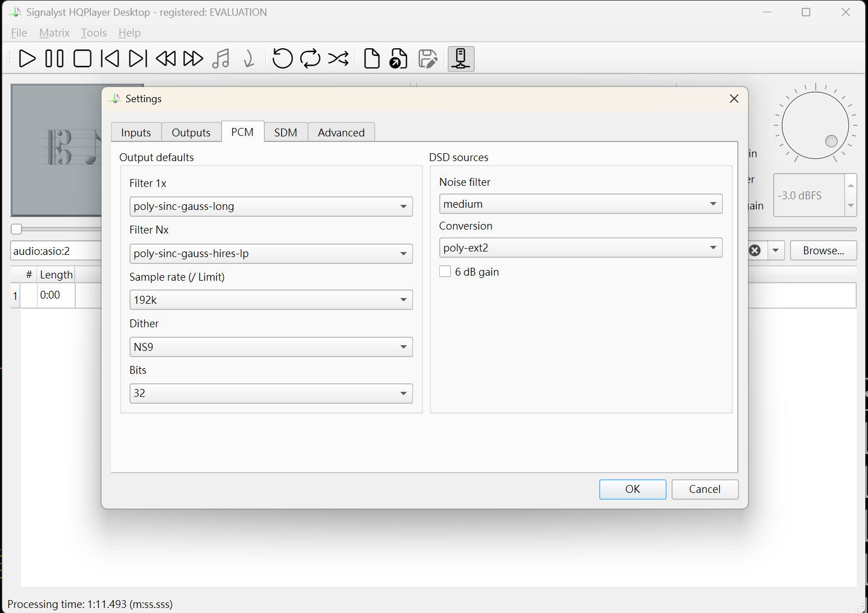Open the File menu
Viewport: 868px width, 613px height.
tap(19, 33)
